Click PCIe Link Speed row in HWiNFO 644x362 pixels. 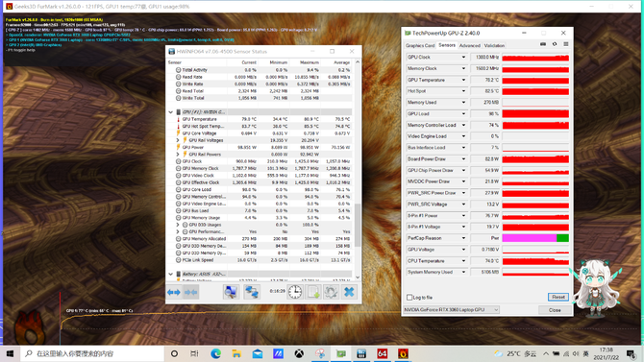pyautogui.click(x=260, y=260)
